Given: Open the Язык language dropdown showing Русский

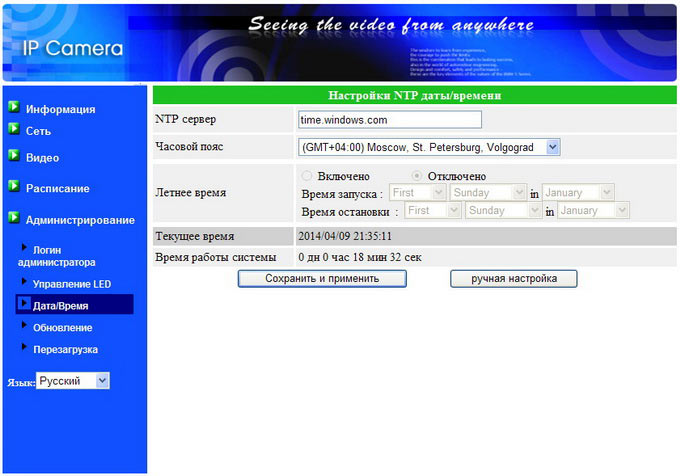Looking at the screenshot, I should click(73, 381).
